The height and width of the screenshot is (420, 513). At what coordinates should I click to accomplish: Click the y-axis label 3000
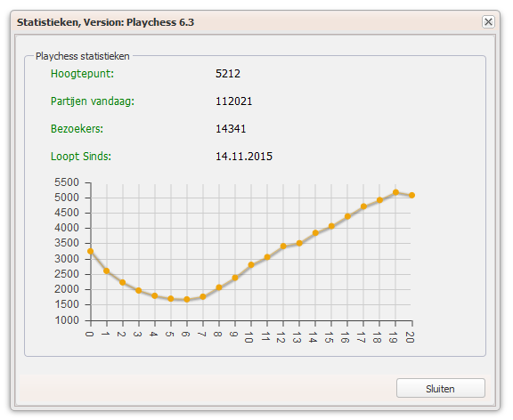pos(67,259)
